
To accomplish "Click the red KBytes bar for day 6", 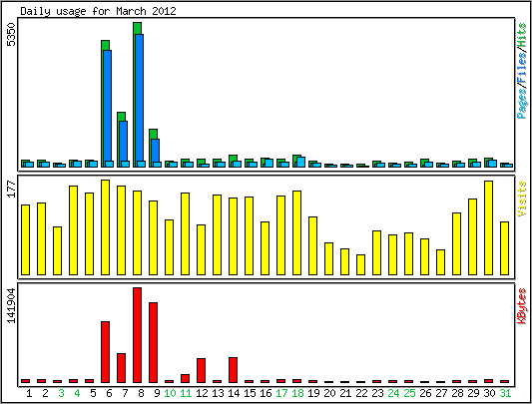I will [105, 352].
